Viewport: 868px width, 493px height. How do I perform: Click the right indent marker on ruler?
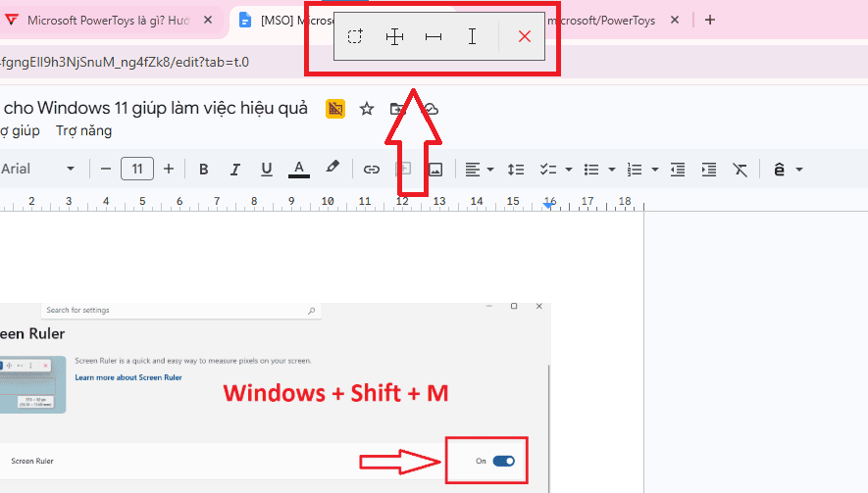point(548,205)
